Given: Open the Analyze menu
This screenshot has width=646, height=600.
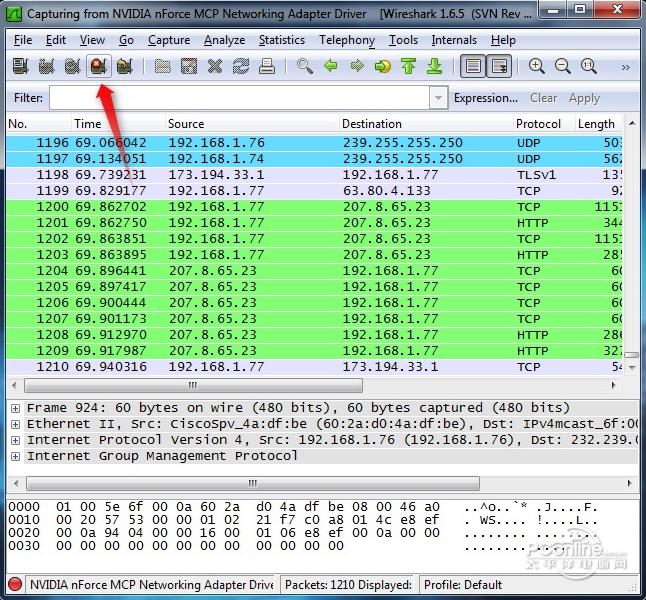Looking at the screenshot, I should (x=224, y=40).
